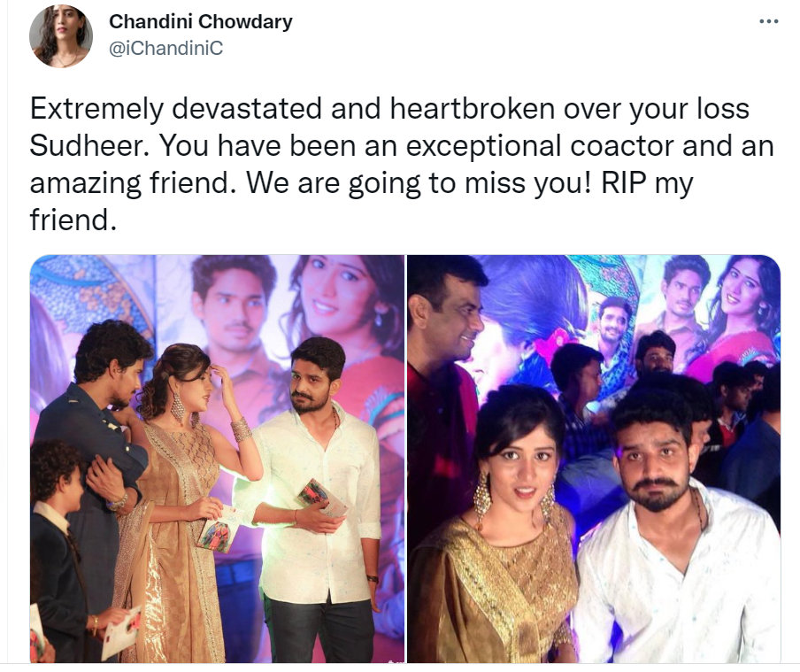Click the tweet's first line starting with Extremely
The image size is (800, 672).
(389, 109)
